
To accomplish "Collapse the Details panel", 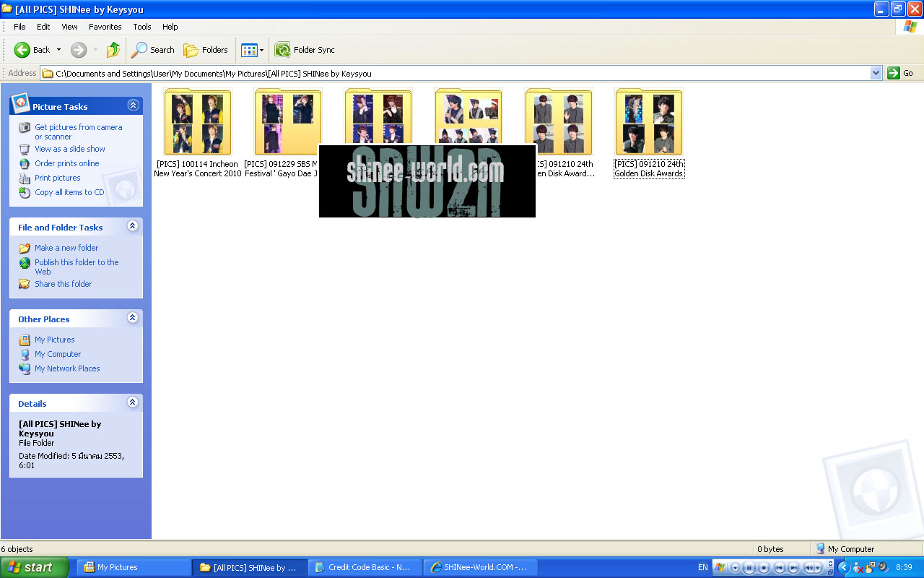I will [x=133, y=402].
